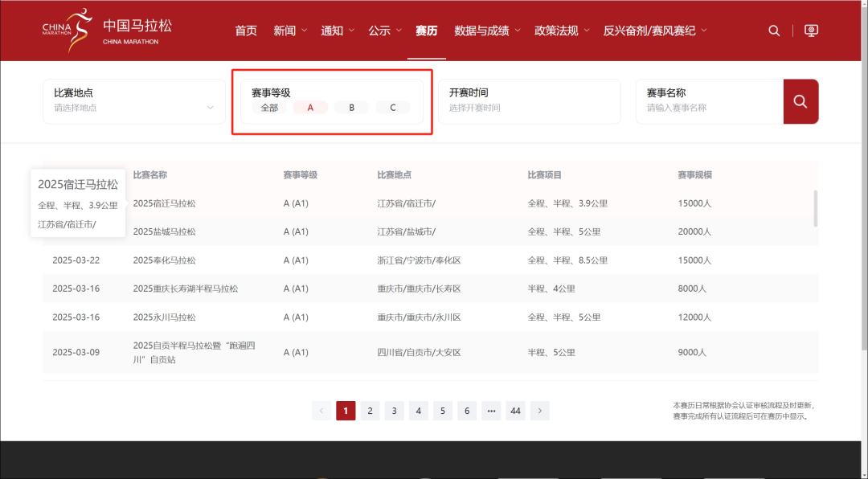Click the 比赛项目 column header
The width and height of the screenshot is (868, 479).
pos(545,175)
